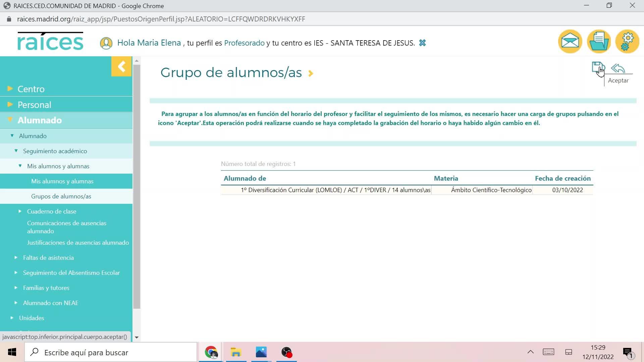Click the Windows taskbar search box
The height and width of the screenshot is (362, 644).
tap(111, 352)
